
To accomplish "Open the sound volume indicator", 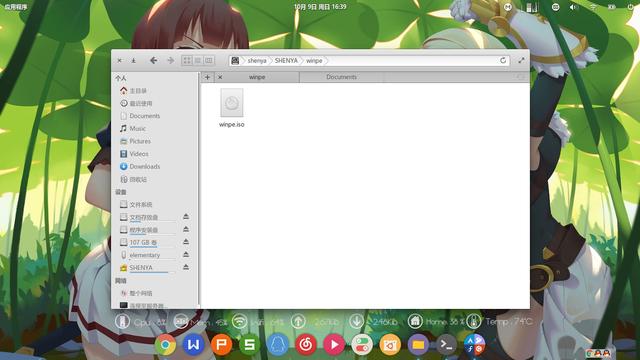I will [574, 7].
